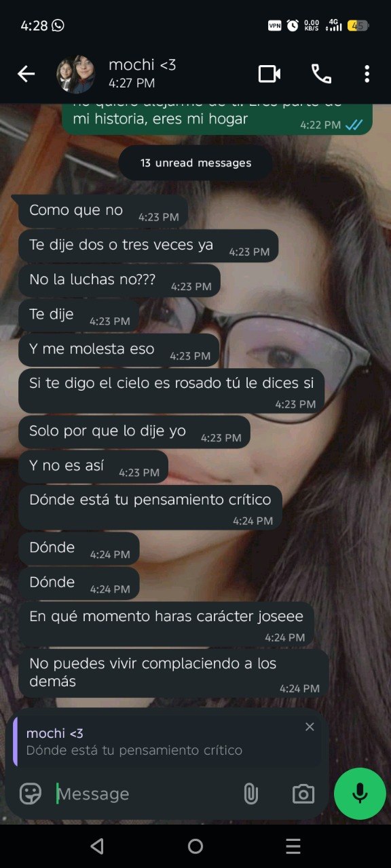Tap 'Dónde está tu pensamiento crítico' message bubble
Viewport: 391px width, 868px height.
[x=150, y=507]
